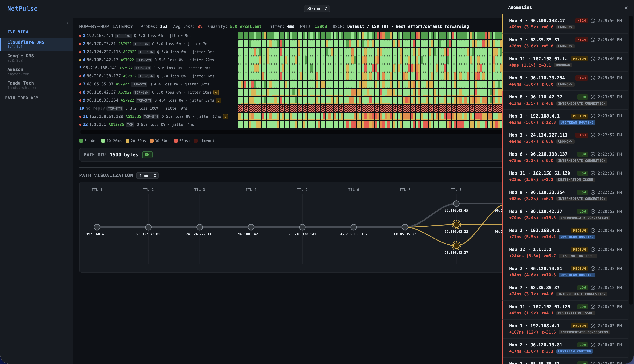
Task: Click node 96.216.138.137 in path visualization
Action: coord(354,227)
